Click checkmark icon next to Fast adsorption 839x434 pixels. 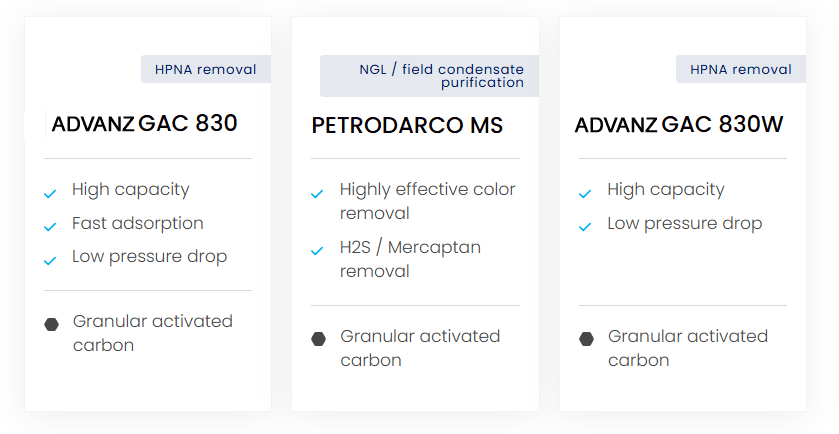point(50,227)
